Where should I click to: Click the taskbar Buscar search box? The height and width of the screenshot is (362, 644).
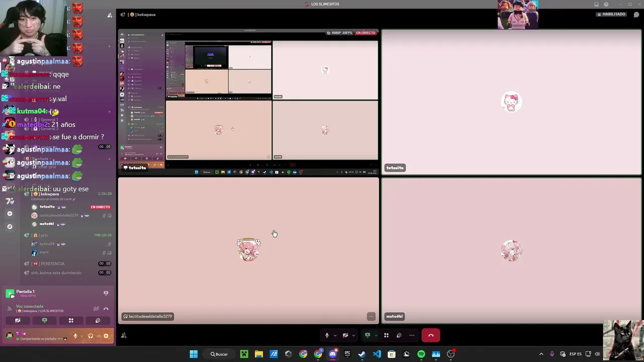point(219,354)
